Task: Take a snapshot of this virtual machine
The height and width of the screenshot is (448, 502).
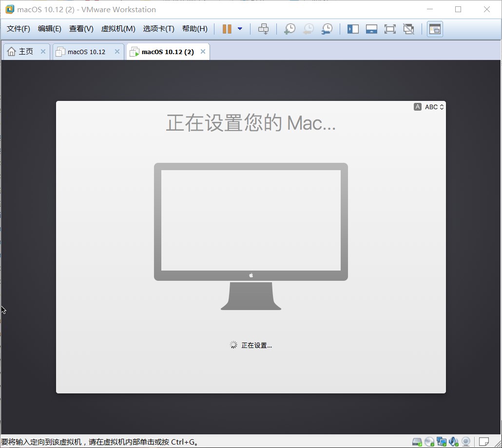Action: 290,29
